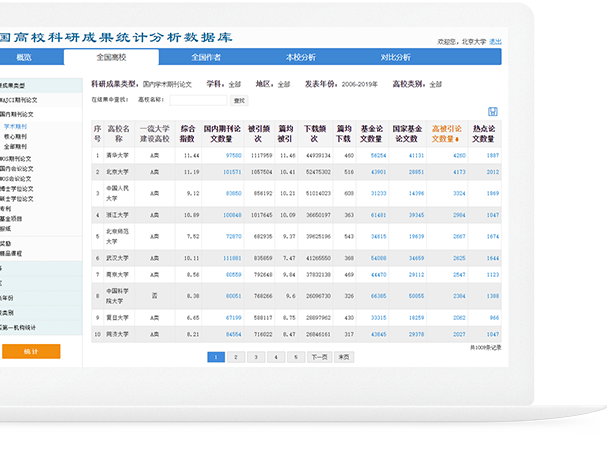Select 学术期刊 in the sidebar
The height and width of the screenshot is (458, 615).
pos(16,126)
